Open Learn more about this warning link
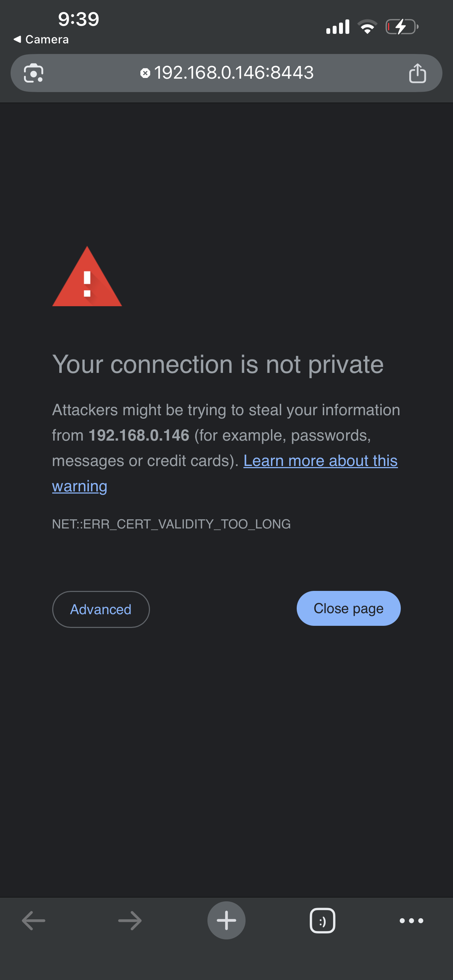453x980 pixels. [320, 460]
